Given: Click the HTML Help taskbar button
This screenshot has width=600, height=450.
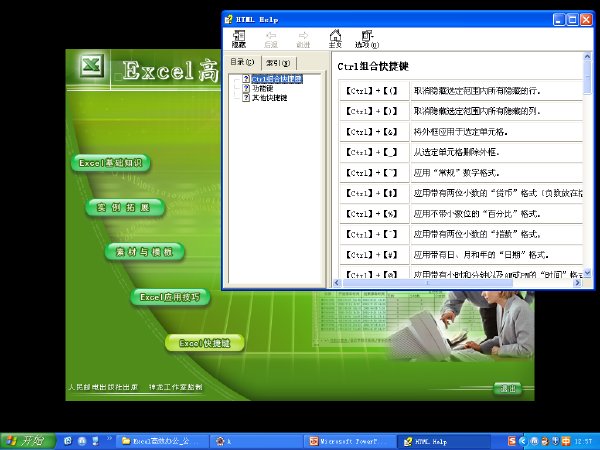Looking at the screenshot, I should pyautogui.click(x=444, y=441).
